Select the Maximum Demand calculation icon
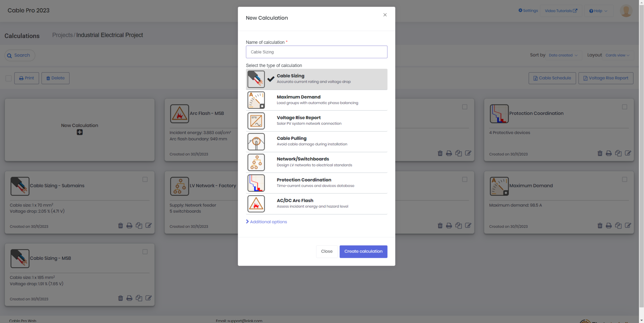The width and height of the screenshot is (644, 323). coord(256,100)
